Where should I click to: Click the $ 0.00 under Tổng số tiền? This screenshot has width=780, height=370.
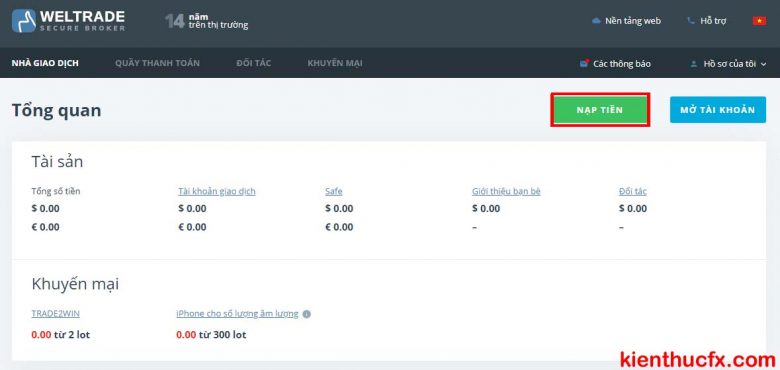(45, 208)
